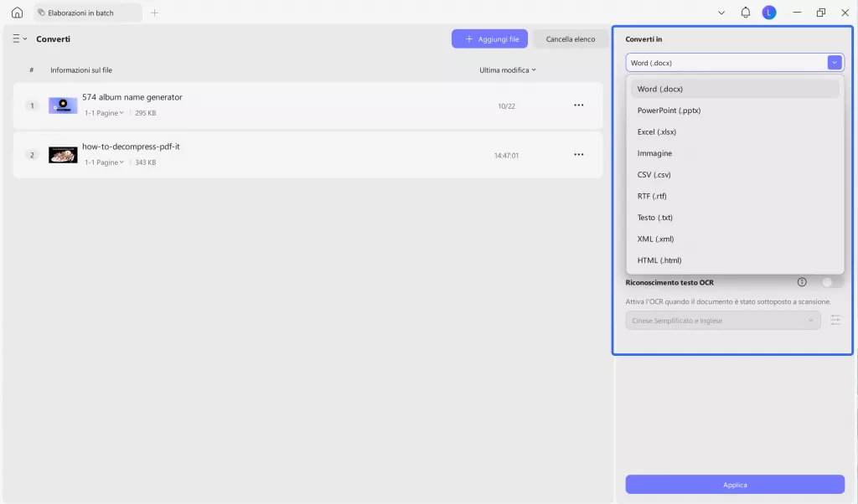Expand page range for how-to-decompress-pdf-it
This screenshot has height=504, width=858.
click(104, 162)
